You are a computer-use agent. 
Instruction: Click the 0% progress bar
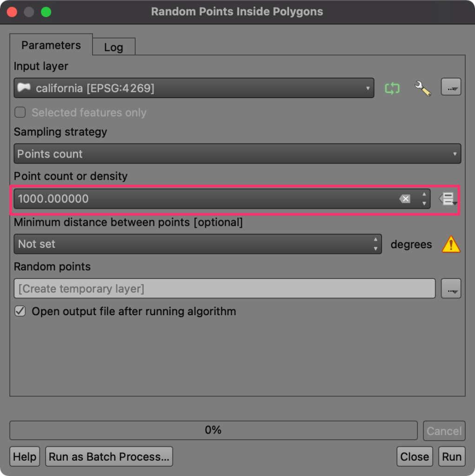tap(214, 430)
